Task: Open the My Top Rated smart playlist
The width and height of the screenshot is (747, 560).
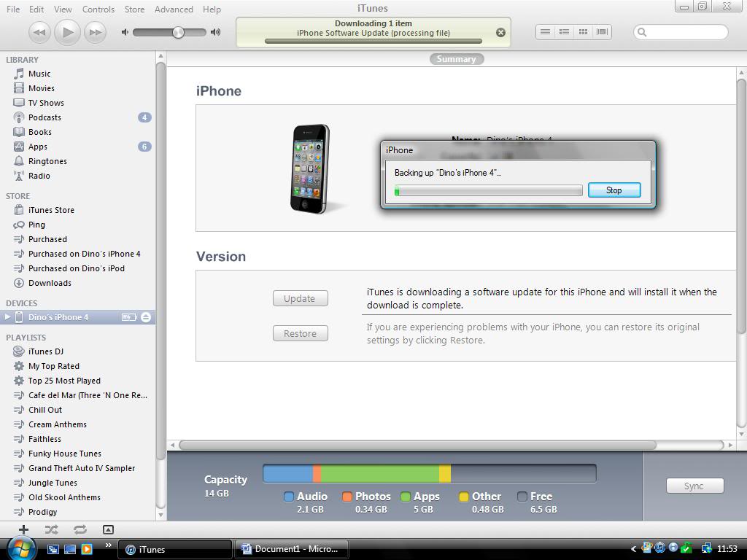Action: (53, 366)
